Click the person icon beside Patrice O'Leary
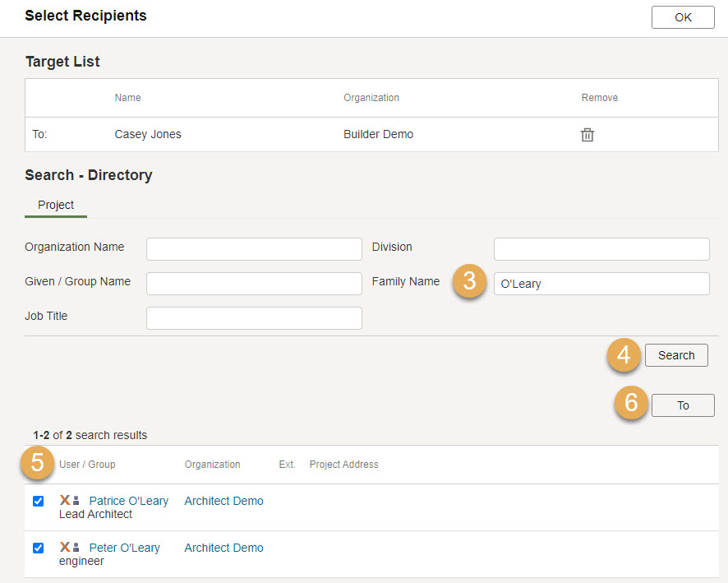This screenshot has height=583, width=728. pos(76,500)
